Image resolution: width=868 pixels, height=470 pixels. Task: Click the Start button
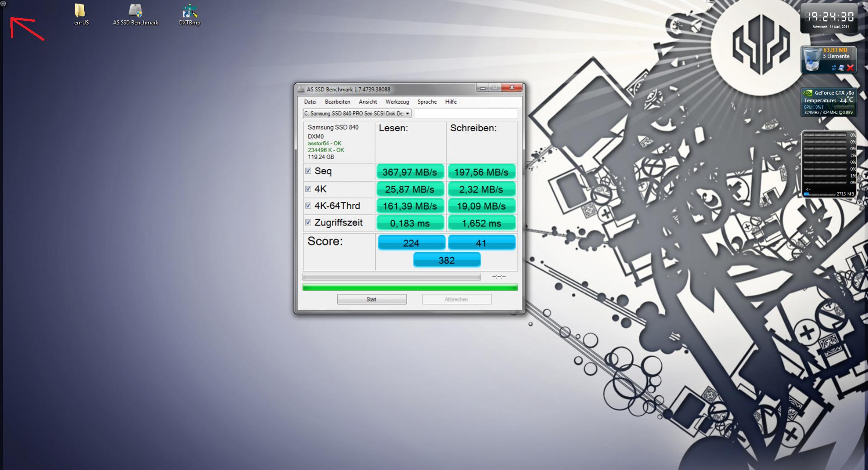click(372, 299)
